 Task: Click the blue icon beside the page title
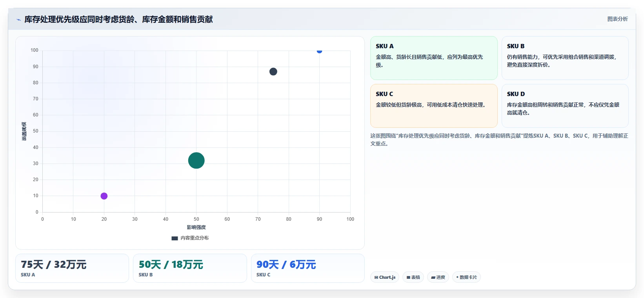pos(18,20)
